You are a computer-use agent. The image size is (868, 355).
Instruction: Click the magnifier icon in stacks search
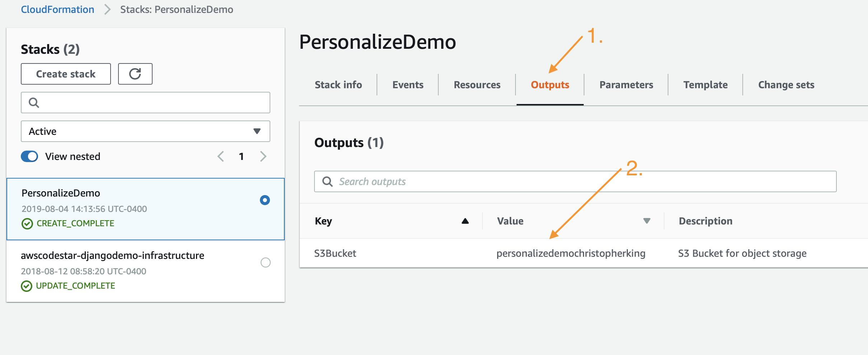[x=34, y=103]
